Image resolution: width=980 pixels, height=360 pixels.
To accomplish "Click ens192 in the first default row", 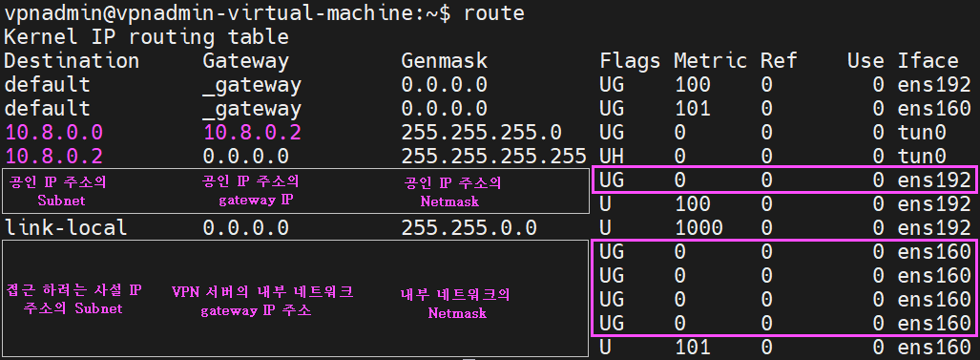I will (934, 84).
